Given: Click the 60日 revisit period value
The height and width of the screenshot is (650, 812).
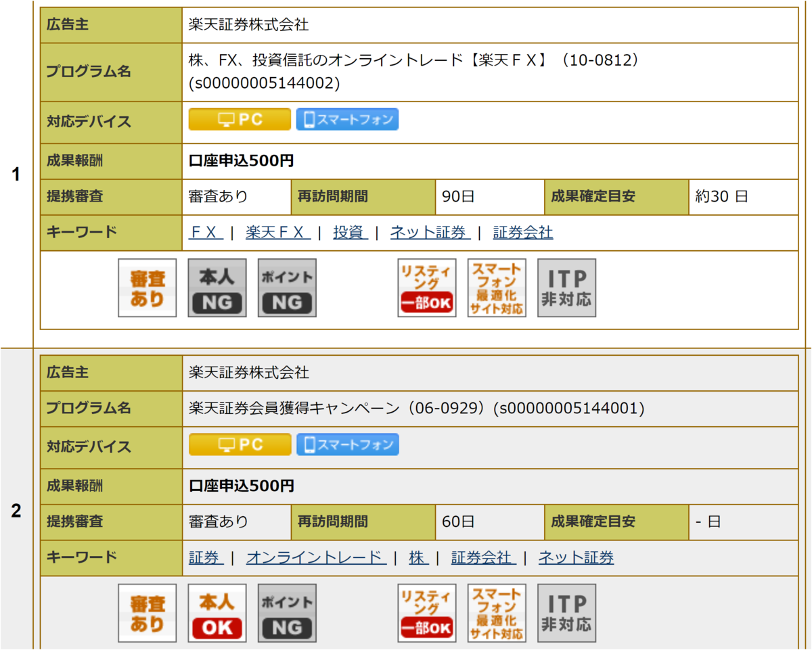Looking at the screenshot, I should [458, 522].
